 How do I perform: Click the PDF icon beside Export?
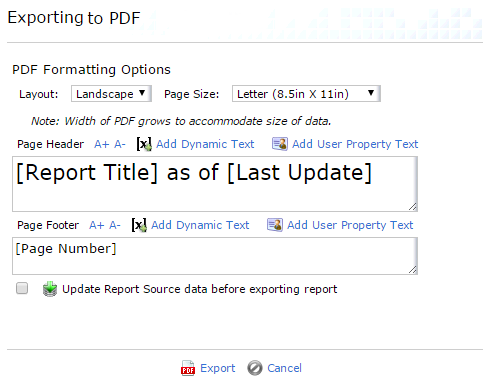pyautogui.click(x=188, y=368)
